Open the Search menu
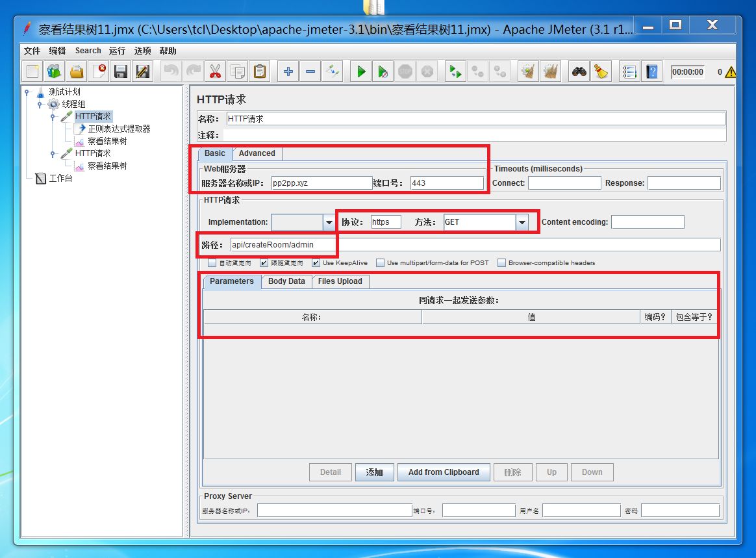Screen dimensions: 756x558 (88, 51)
